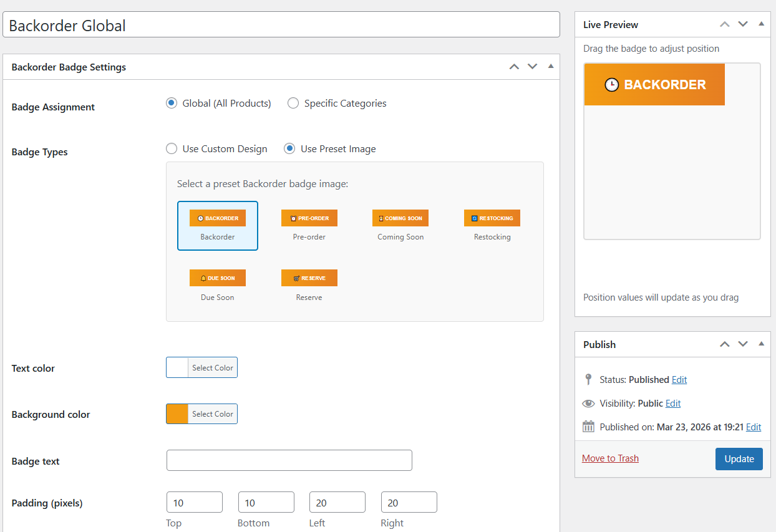
Task: Click the orange Background color swatch
Action: [x=177, y=414]
